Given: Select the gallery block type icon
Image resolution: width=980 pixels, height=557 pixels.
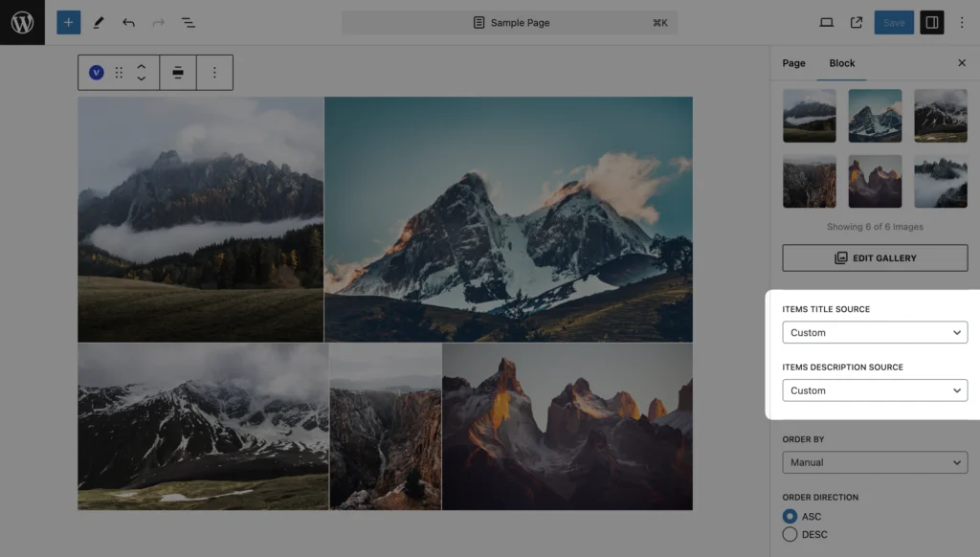Looking at the screenshot, I should pos(97,73).
